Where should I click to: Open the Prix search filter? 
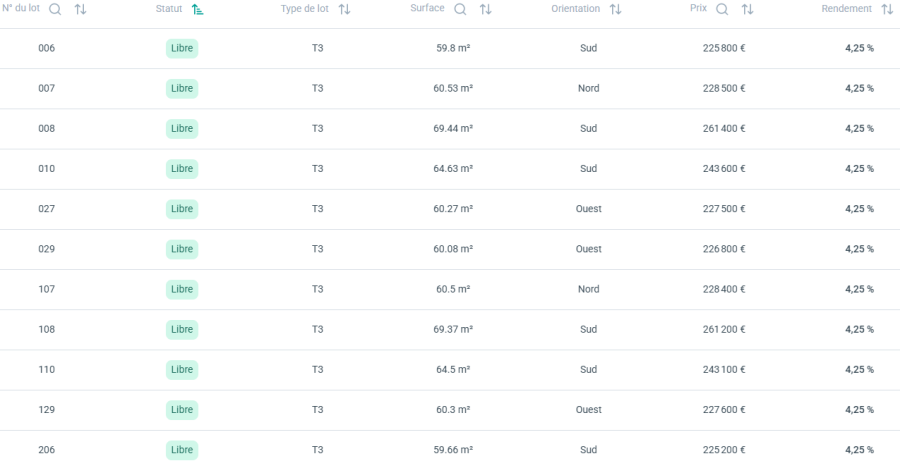point(722,9)
